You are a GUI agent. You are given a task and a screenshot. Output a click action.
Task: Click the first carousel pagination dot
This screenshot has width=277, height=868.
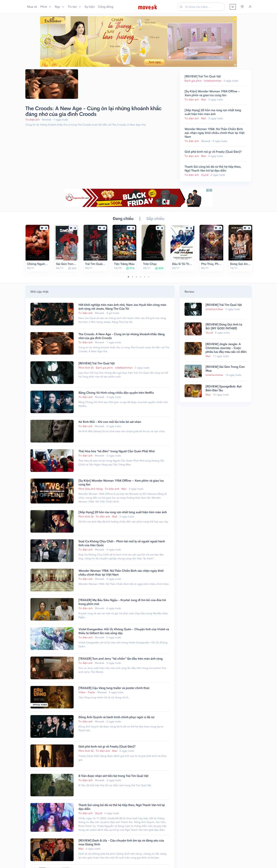pos(128,277)
